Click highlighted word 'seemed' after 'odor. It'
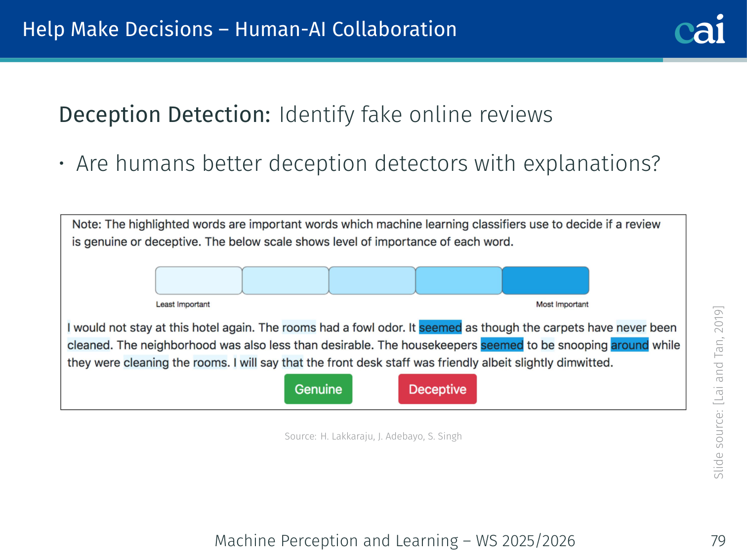747x560 pixels. pos(440,327)
